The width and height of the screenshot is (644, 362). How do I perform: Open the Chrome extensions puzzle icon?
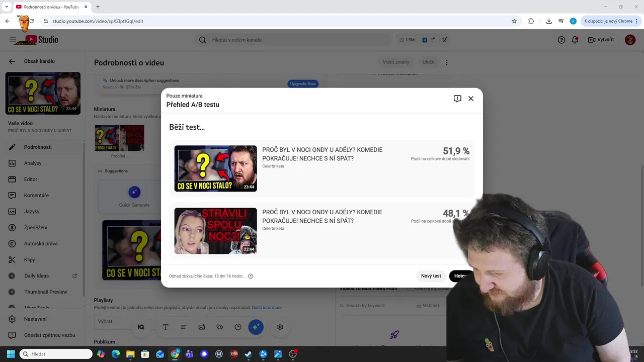point(531,21)
